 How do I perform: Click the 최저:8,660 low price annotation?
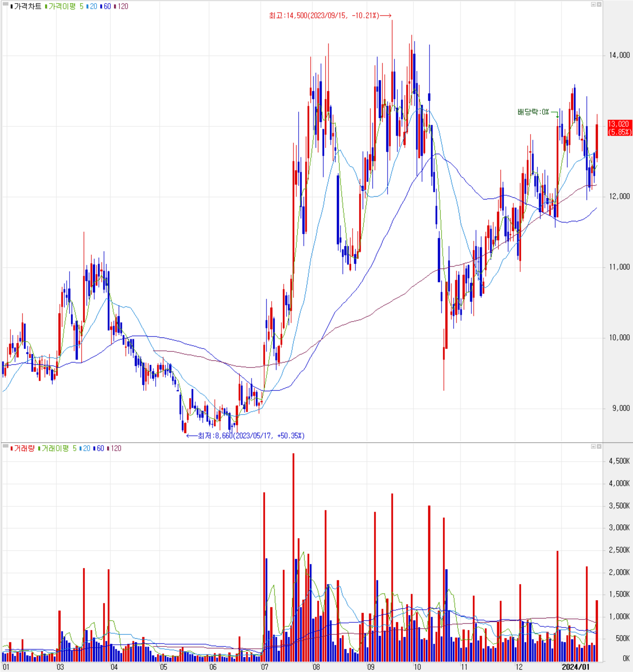(x=245, y=435)
